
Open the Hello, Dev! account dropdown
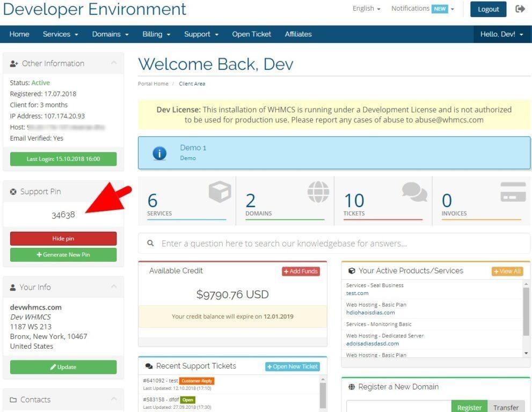tap(501, 34)
